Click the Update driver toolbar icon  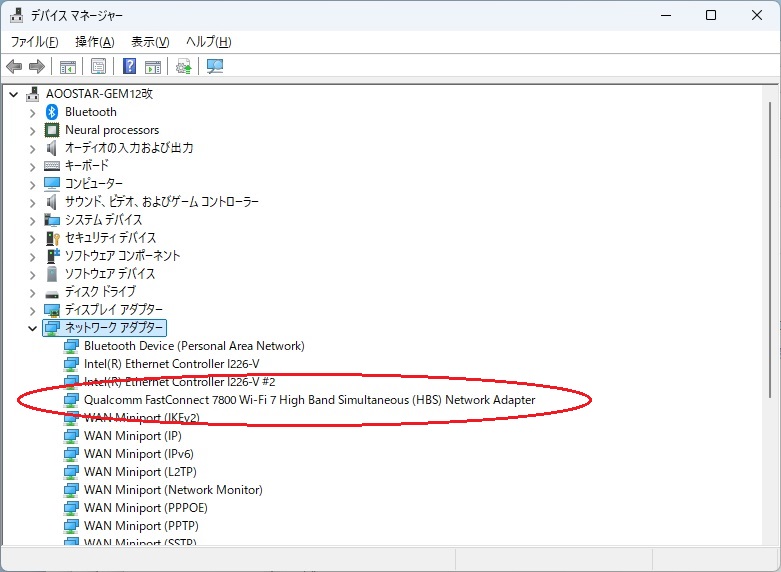pyautogui.click(x=183, y=67)
